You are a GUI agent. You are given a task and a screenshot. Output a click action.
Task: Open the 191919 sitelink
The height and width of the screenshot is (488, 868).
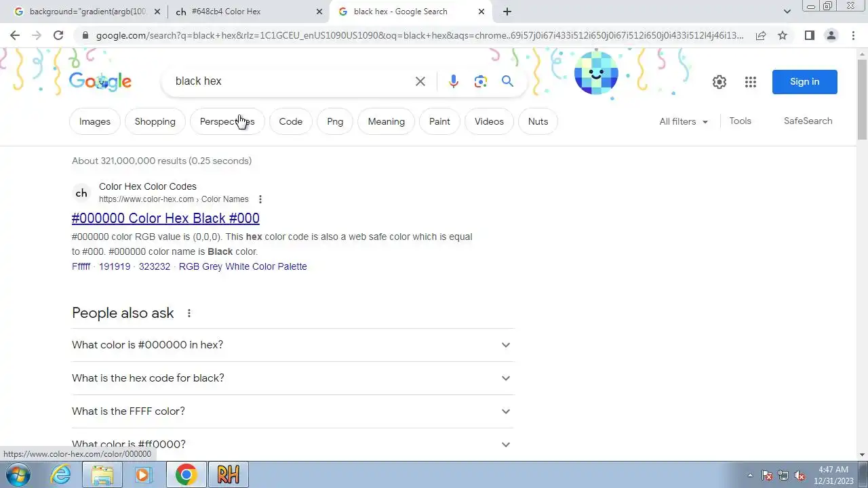click(115, 266)
